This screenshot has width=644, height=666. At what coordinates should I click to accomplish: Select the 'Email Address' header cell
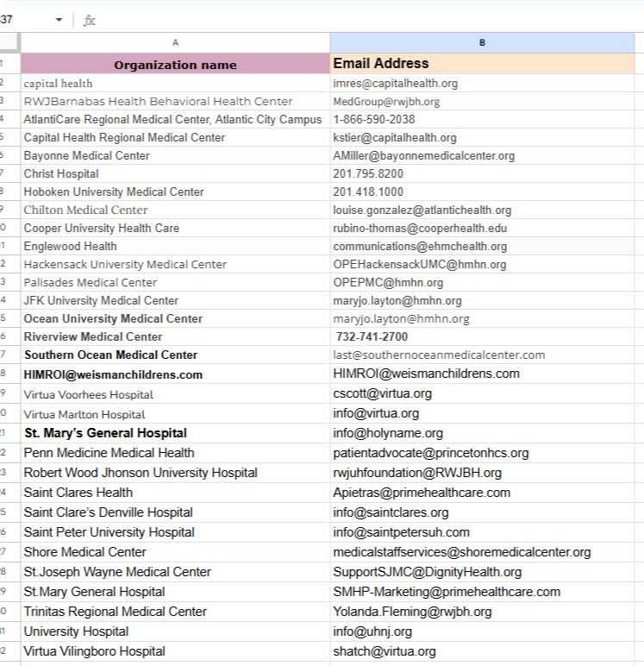pos(482,64)
